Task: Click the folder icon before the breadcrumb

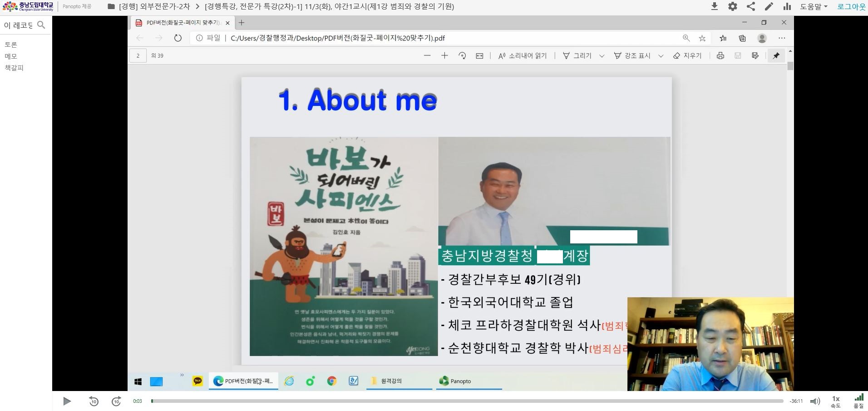Action: point(111,6)
